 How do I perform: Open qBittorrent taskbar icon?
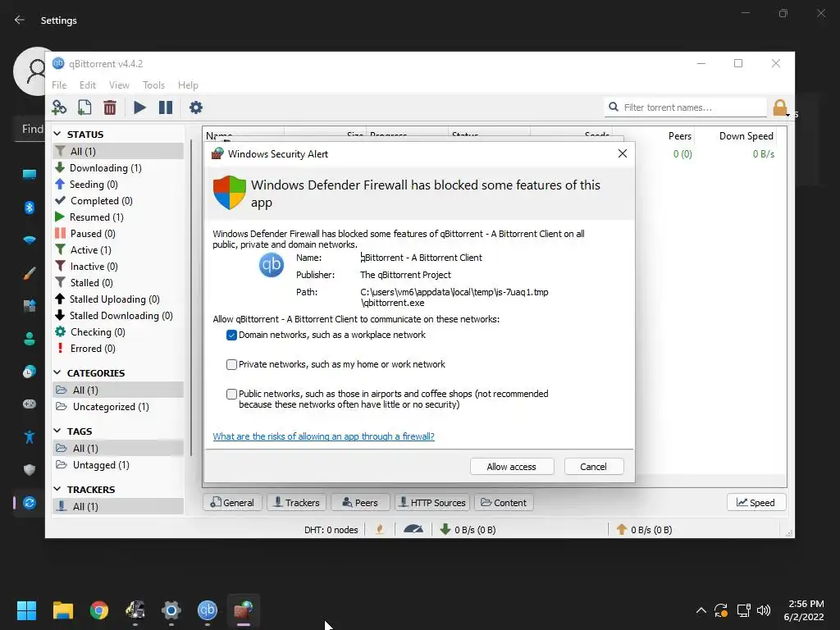click(x=208, y=610)
